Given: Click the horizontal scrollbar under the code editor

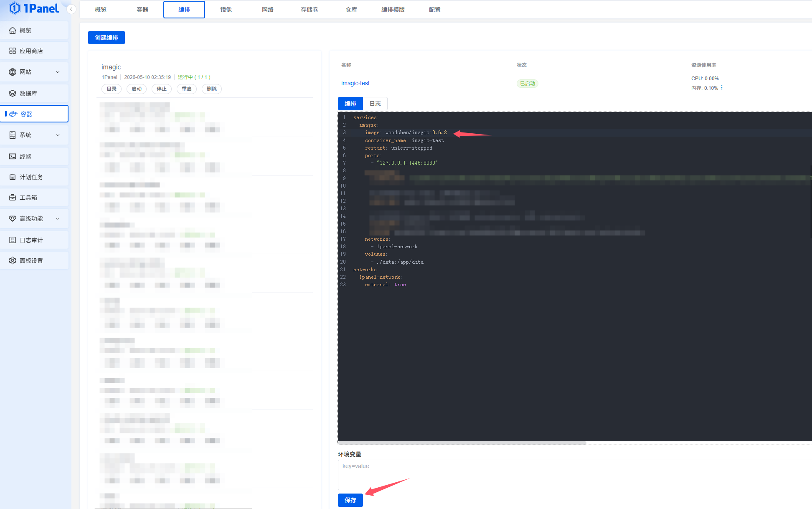Looking at the screenshot, I should 462,443.
